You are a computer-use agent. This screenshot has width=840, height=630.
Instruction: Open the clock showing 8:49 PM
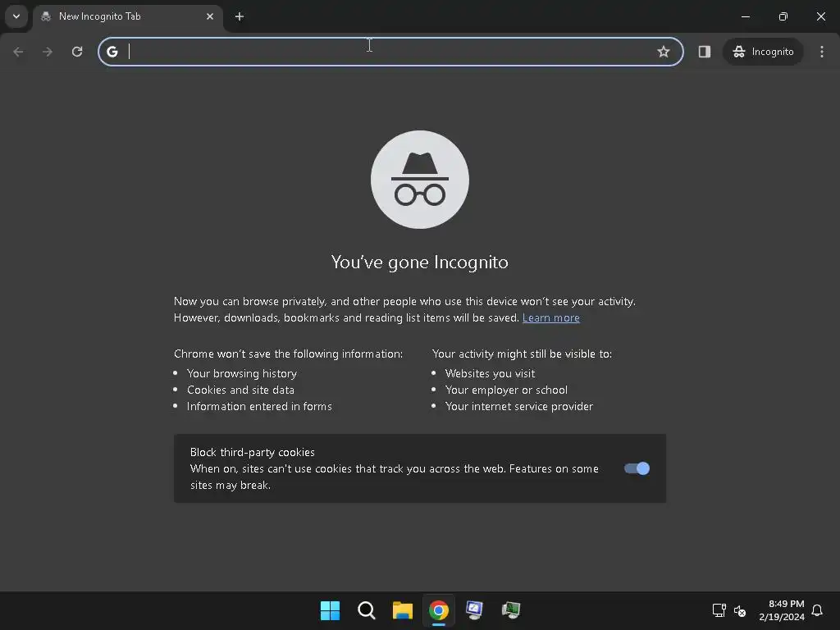click(782, 610)
